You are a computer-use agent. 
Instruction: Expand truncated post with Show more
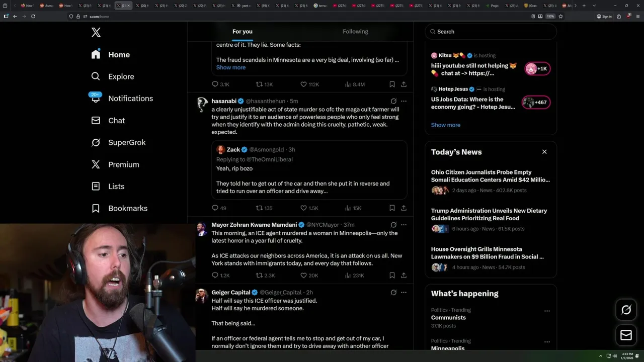pos(231,67)
